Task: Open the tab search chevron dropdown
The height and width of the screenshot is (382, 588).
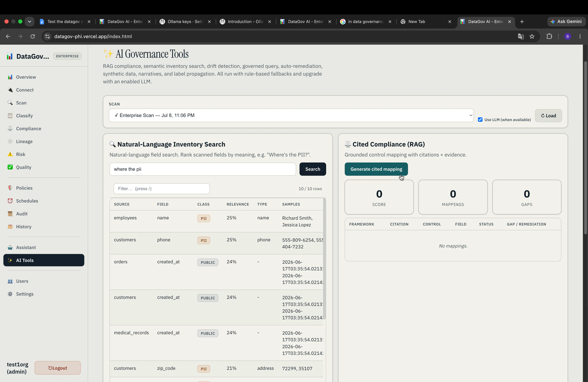Action: point(29,21)
